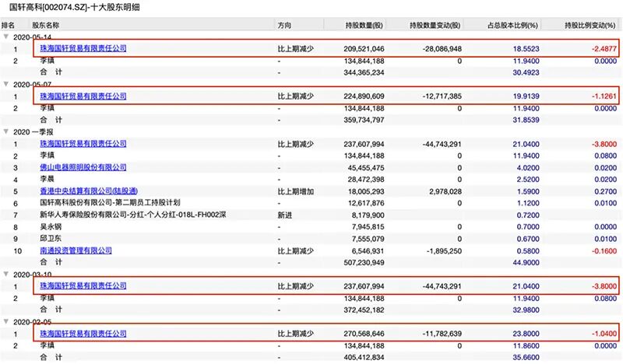623x364 pixels.
Task: Open 珠海国轩贸易有限责任公司 link under 2020-05-14
Action: [83, 48]
